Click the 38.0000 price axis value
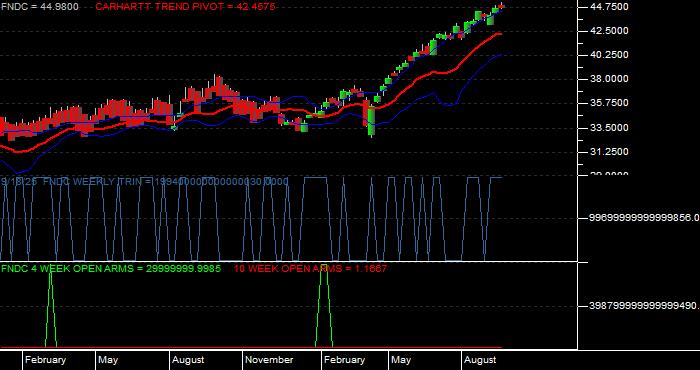700x370 pixels. tap(609, 79)
